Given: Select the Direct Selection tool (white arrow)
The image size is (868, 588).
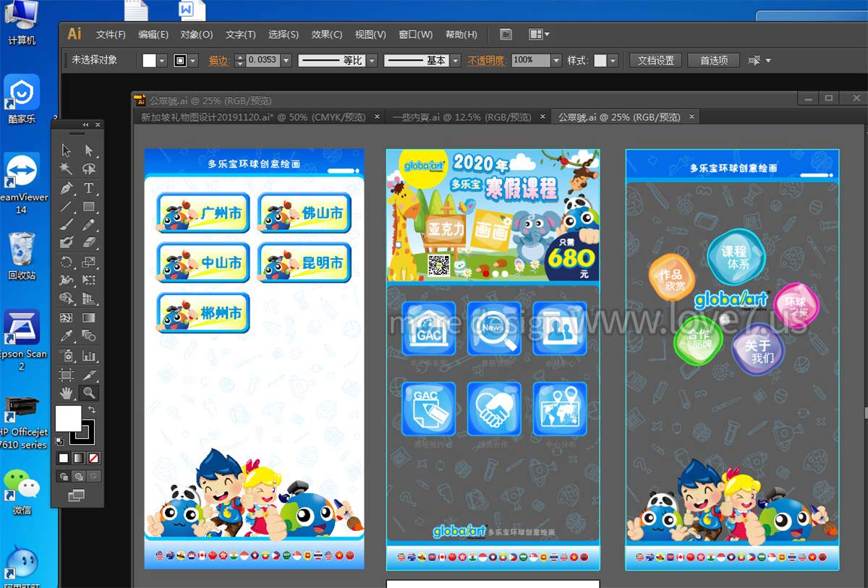Looking at the screenshot, I should [89, 150].
